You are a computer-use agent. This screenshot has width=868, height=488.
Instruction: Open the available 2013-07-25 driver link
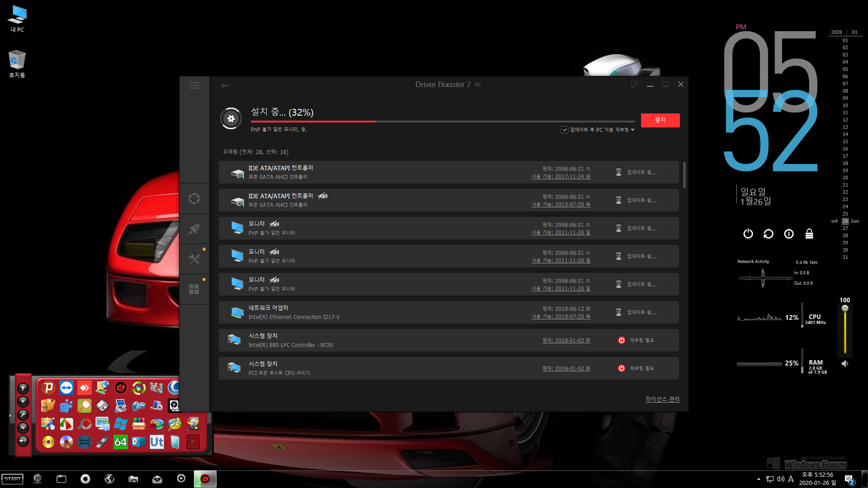point(561,205)
